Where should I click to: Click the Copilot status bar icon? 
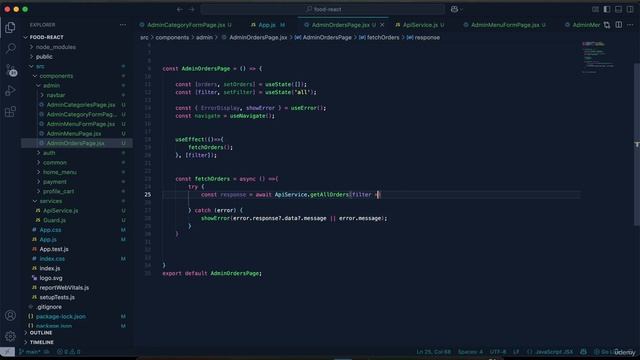click(583, 351)
